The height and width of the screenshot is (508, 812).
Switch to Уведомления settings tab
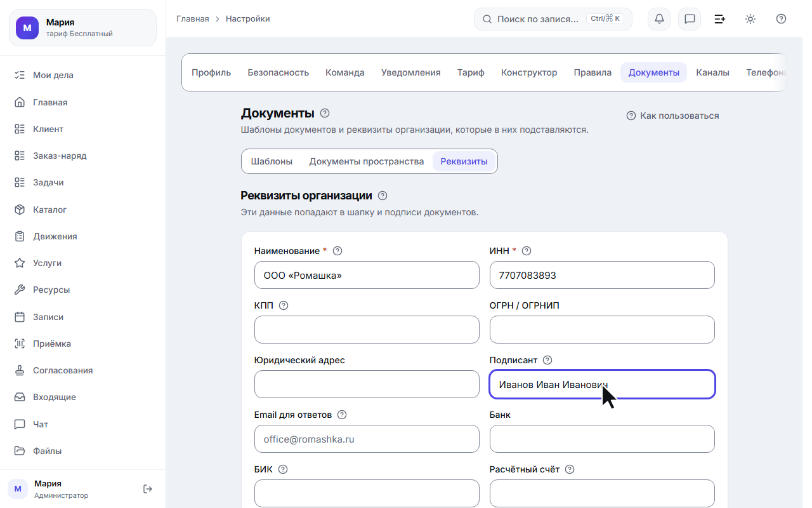click(x=411, y=72)
